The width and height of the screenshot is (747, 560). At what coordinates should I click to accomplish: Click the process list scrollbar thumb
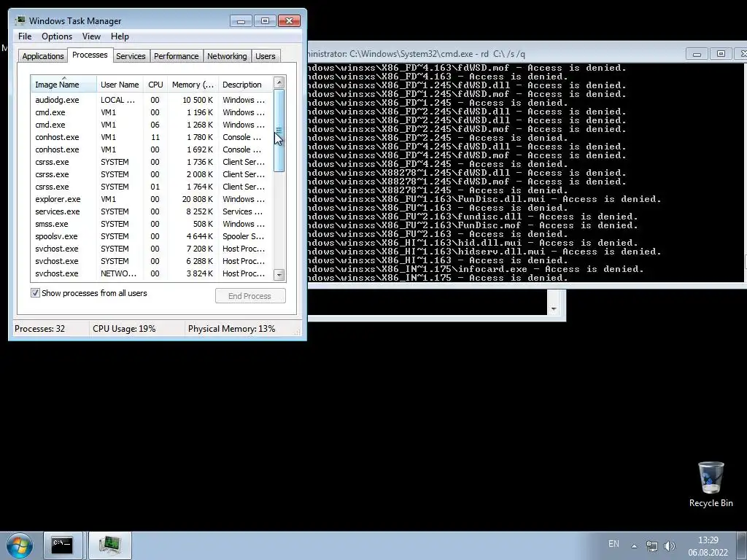tap(279, 130)
